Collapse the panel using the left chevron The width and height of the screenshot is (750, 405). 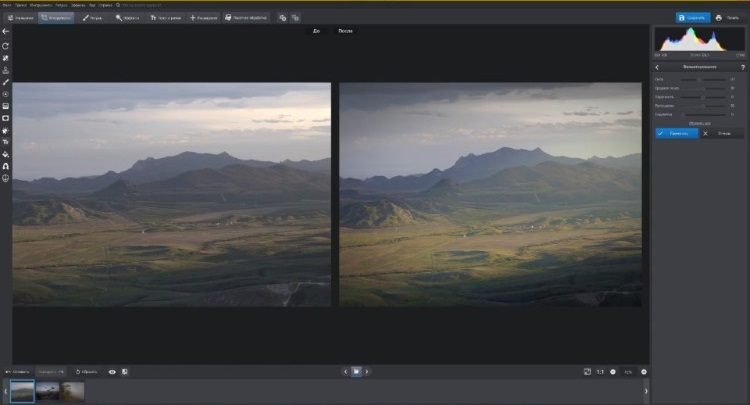pyautogui.click(x=657, y=67)
